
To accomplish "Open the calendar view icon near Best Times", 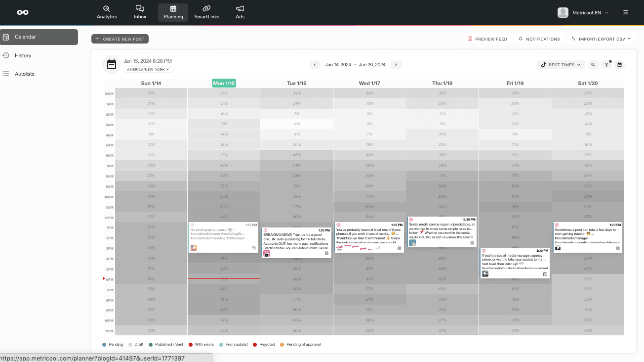I will click(619, 64).
